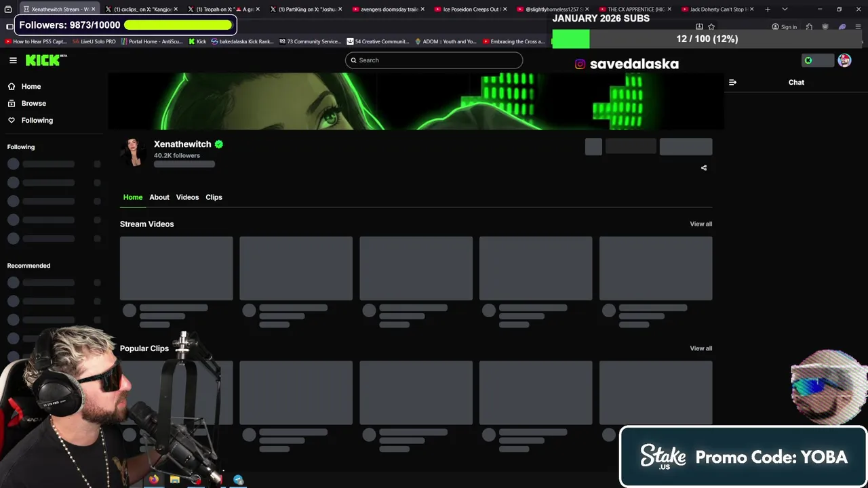Click the green verified badge by Xenathewitch
The height and width of the screenshot is (488, 868).
click(x=219, y=144)
